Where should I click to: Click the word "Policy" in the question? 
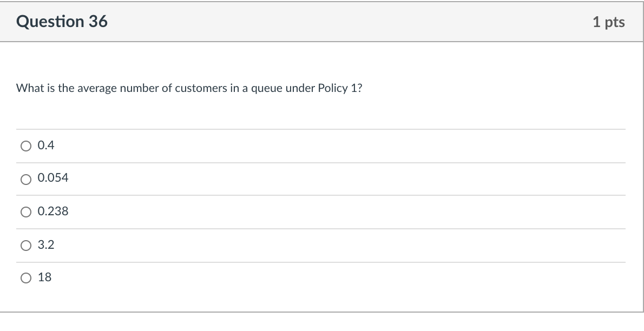pyautogui.click(x=333, y=88)
